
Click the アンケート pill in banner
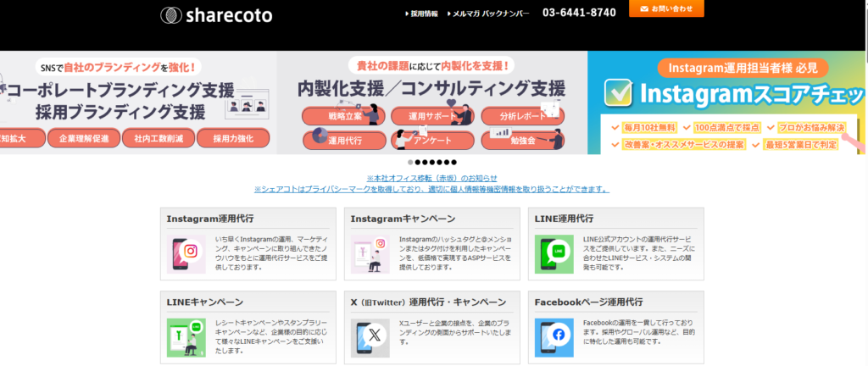click(x=432, y=141)
